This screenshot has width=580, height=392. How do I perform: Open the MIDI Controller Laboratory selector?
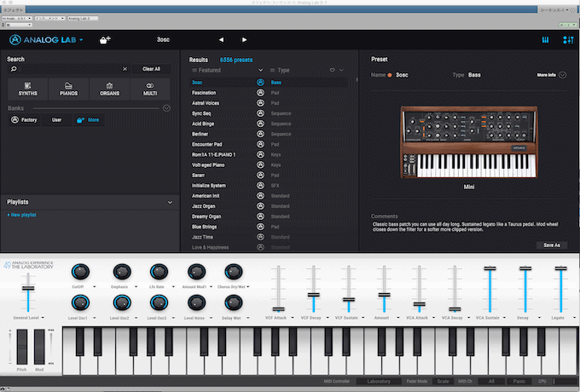pyautogui.click(x=379, y=381)
